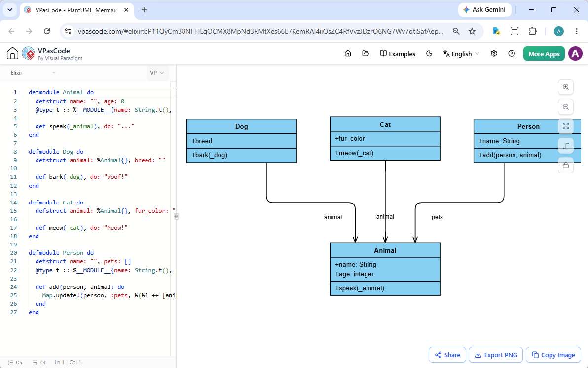Image resolution: width=588 pixels, height=368 pixels.
Task: Open the folder icon in the toolbar
Action: pyautogui.click(x=365, y=54)
